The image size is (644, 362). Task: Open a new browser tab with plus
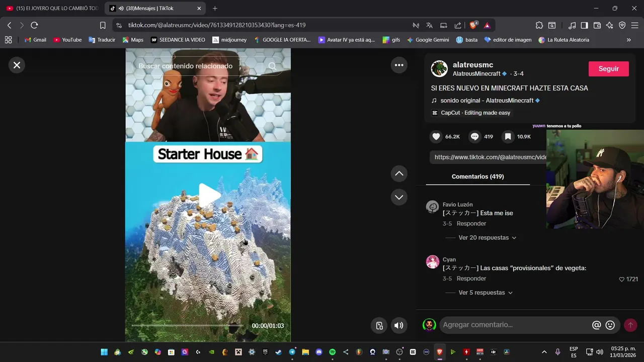[x=215, y=9]
